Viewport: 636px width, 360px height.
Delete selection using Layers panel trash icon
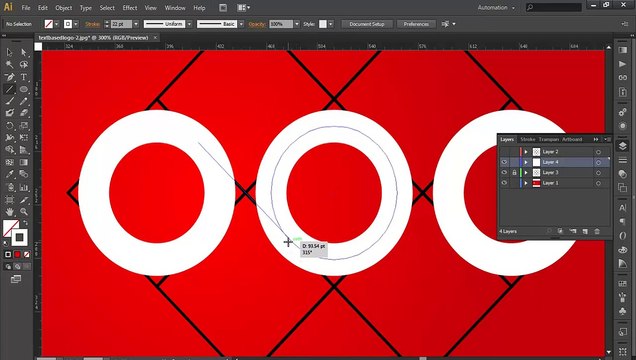coord(597,231)
